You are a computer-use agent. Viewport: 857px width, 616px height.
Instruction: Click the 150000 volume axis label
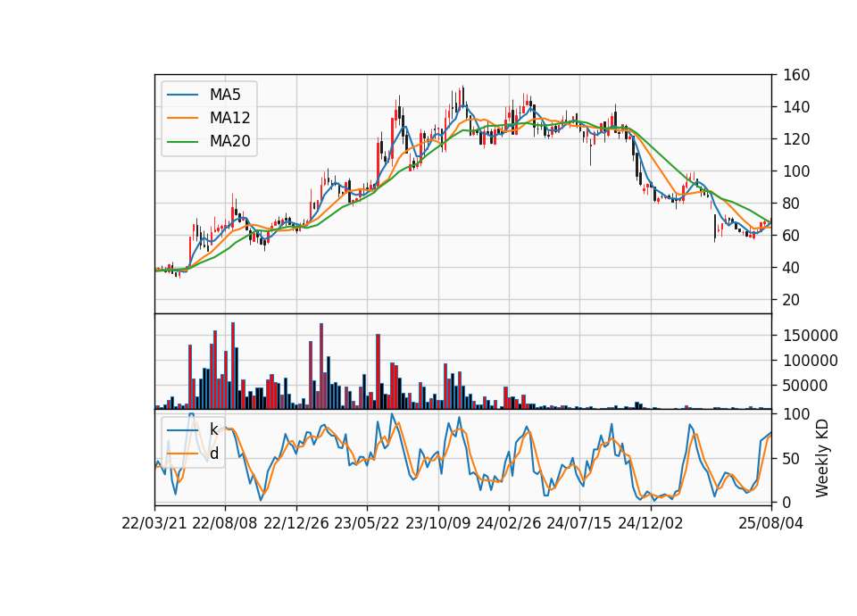tap(810, 336)
